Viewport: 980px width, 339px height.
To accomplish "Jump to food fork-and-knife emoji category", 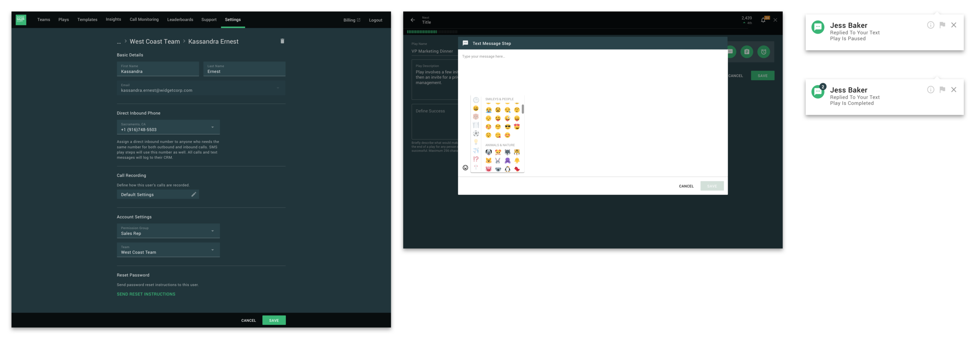I will point(476,125).
